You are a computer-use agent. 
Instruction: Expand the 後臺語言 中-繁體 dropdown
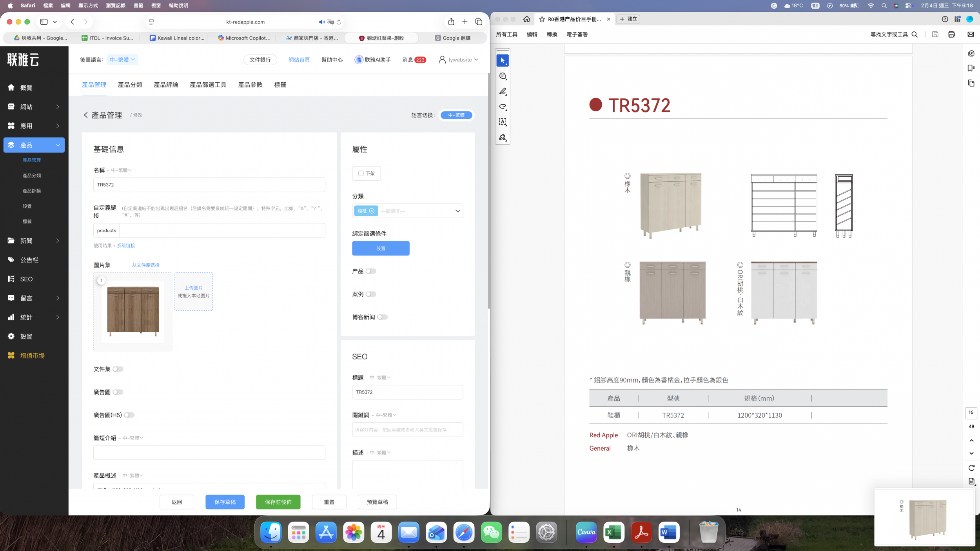coord(122,60)
